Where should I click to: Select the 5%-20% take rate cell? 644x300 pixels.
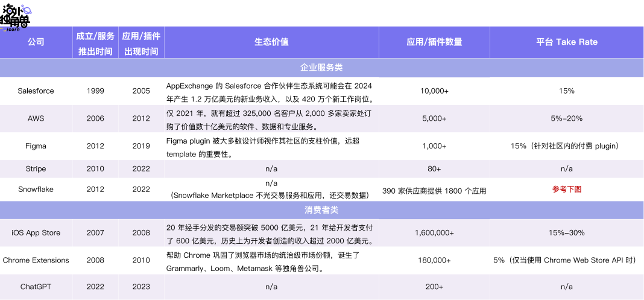pyautogui.click(x=566, y=118)
